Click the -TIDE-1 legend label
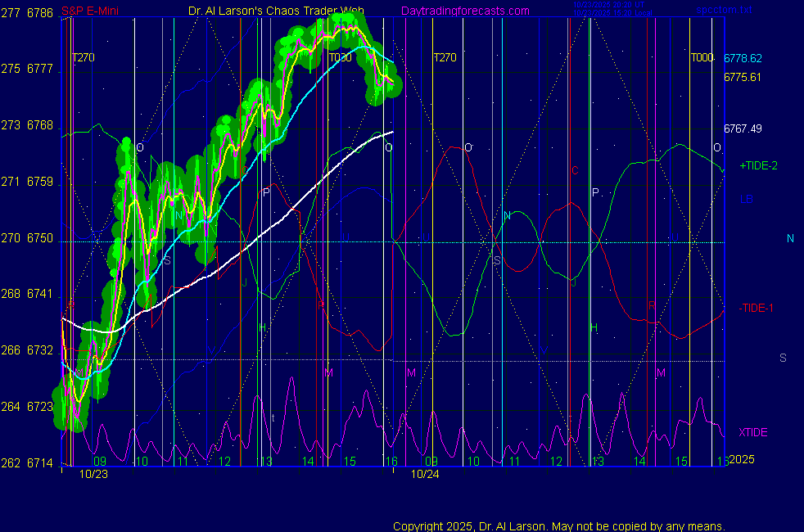The width and height of the screenshot is (804, 532). (x=757, y=308)
